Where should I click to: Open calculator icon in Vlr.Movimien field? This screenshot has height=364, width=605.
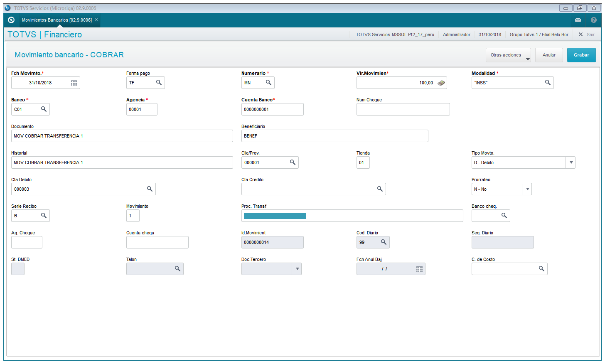(x=441, y=83)
